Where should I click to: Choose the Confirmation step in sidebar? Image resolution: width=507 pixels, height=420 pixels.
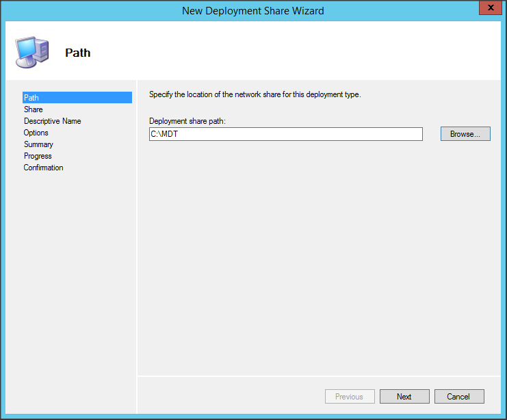tap(43, 168)
